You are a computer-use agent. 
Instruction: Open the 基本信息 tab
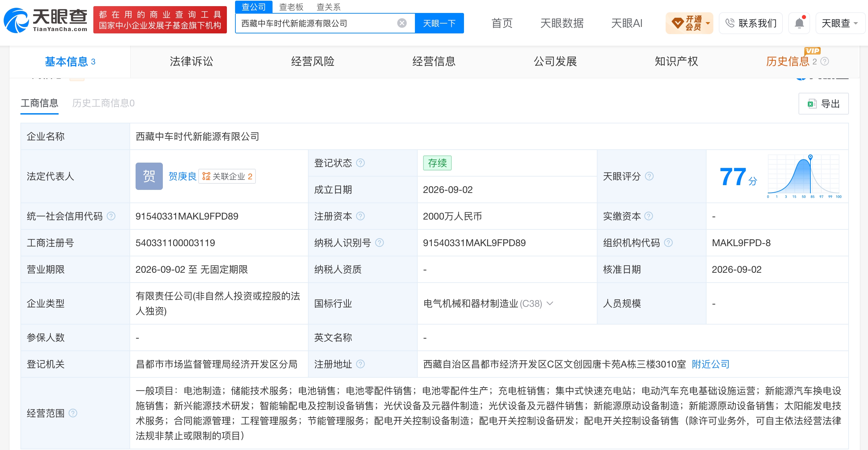coord(70,62)
